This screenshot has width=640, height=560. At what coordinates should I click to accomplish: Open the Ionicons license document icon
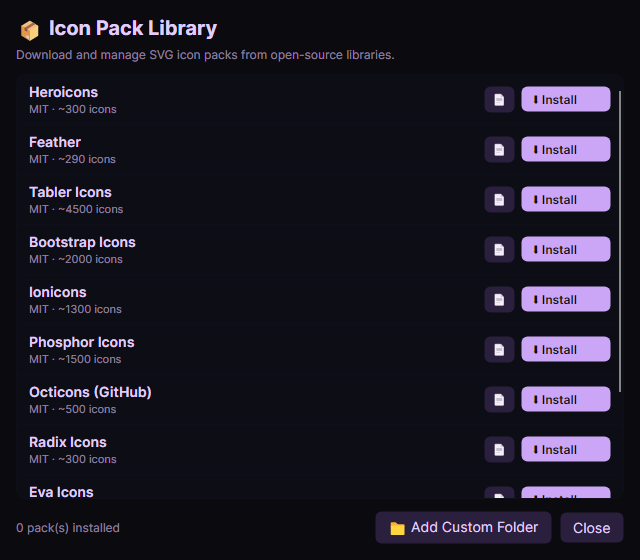(499, 300)
